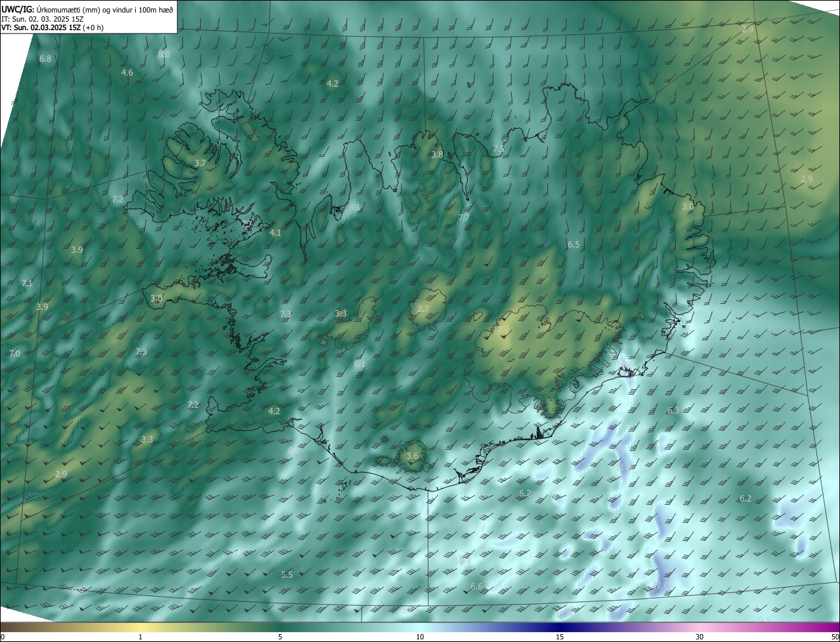Click the '5' tick on the color scale
The image size is (840, 642).
(x=280, y=637)
